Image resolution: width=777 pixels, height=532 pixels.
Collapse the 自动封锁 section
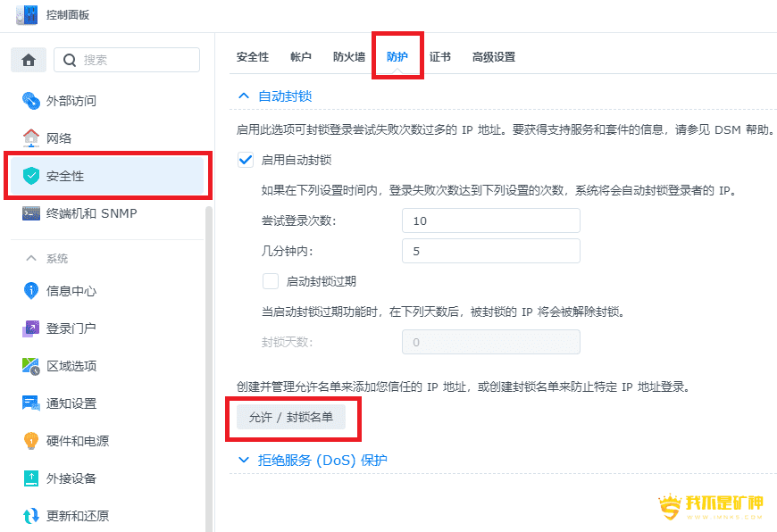(x=243, y=96)
